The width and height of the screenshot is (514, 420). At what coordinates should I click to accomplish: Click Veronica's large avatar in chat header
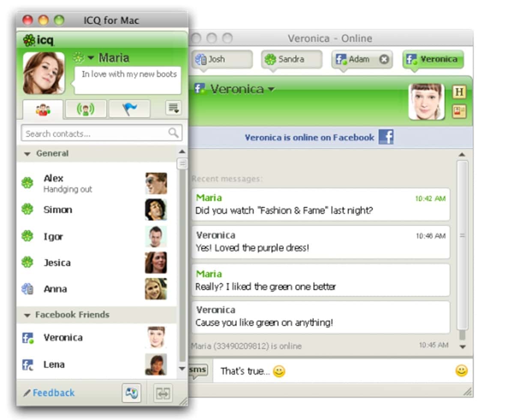click(427, 101)
